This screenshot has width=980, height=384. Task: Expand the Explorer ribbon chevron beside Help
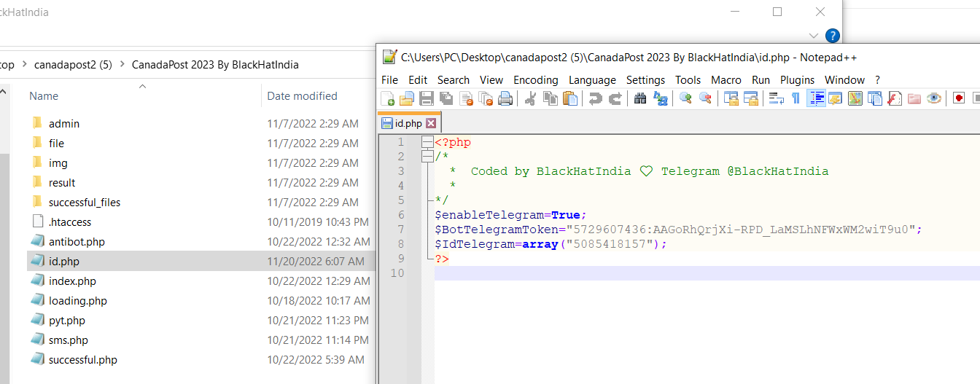tap(814, 36)
